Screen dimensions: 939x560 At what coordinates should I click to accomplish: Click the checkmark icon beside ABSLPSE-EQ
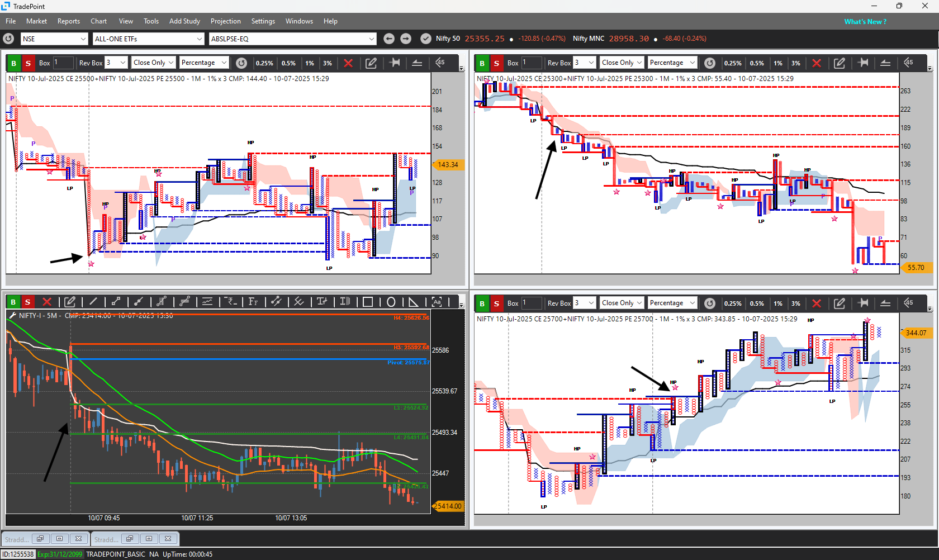(426, 39)
